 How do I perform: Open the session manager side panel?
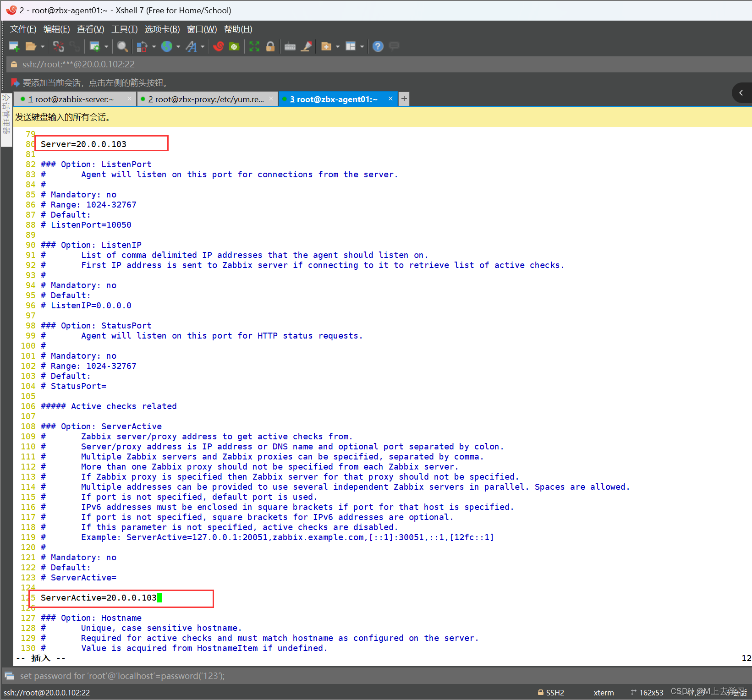click(x=6, y=120)
